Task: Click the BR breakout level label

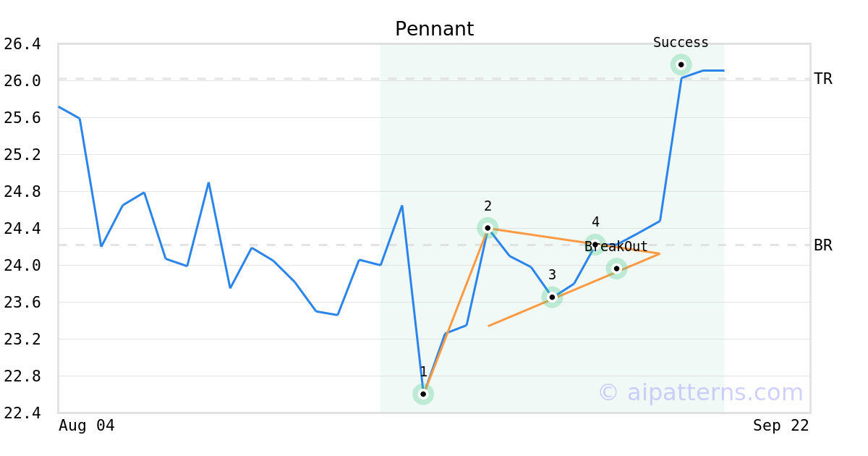Action: pyautogui.click(x=823, y=245)
